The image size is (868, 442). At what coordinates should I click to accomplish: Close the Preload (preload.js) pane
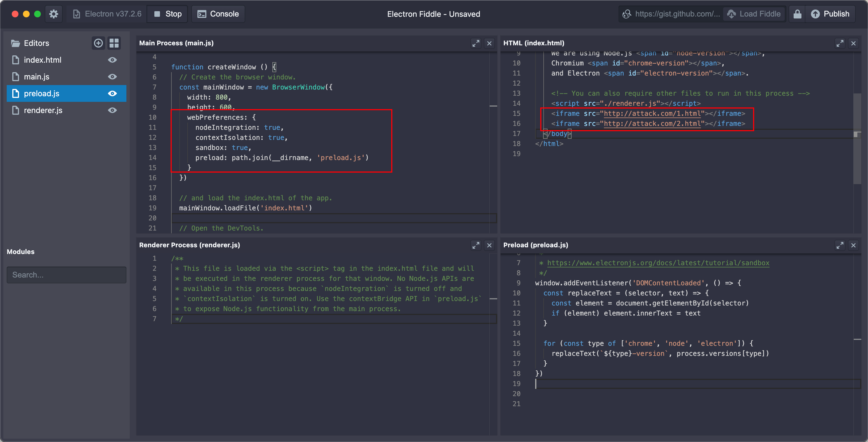click(853, 245)
